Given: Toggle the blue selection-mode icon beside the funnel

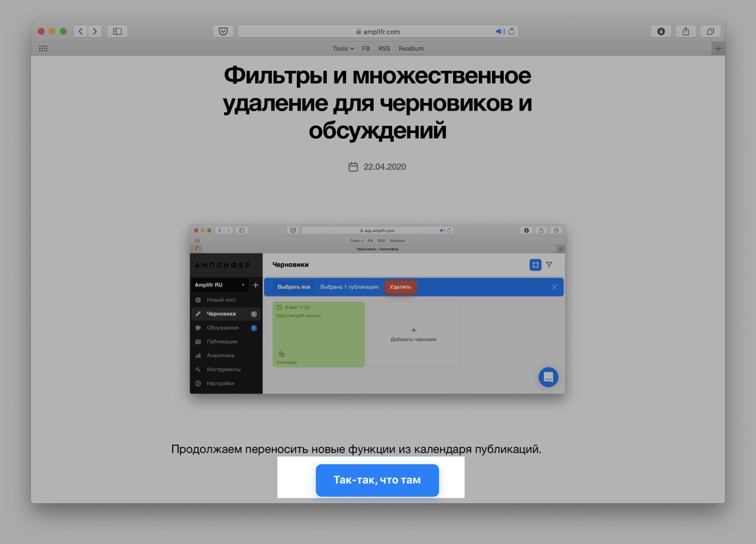Looking at the screenshot, I should [535, 265].
